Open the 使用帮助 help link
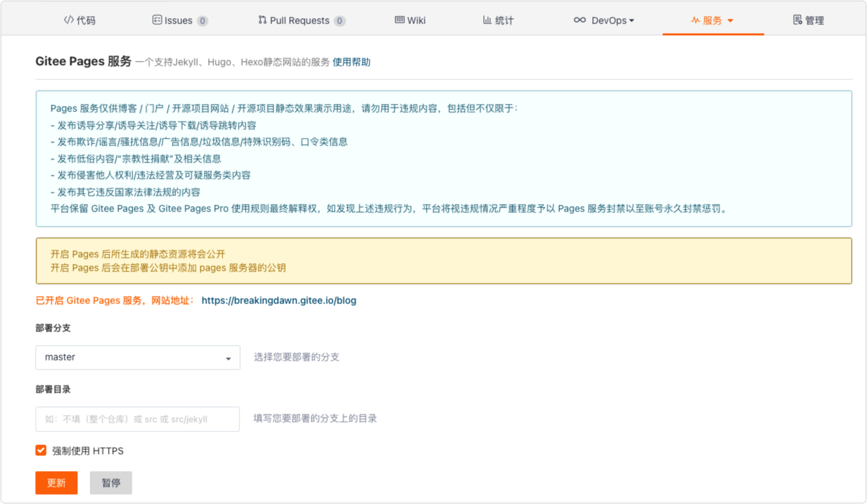 click(351, 62)
